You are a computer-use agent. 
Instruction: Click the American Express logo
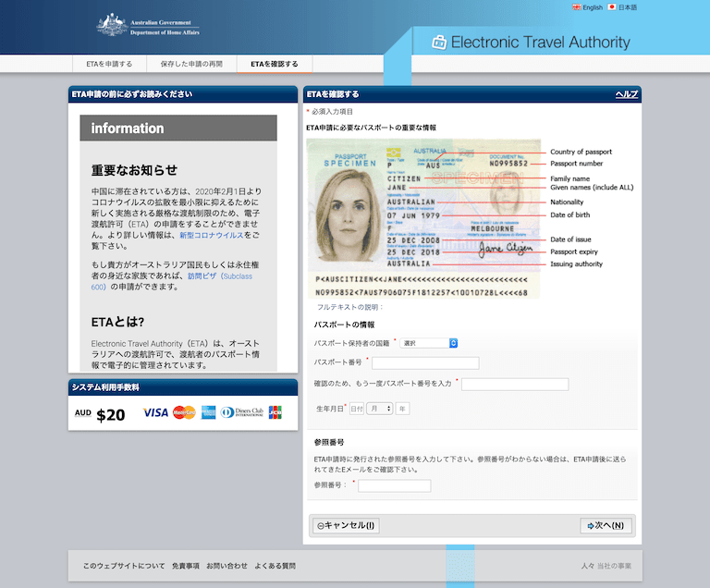coord(209,412)
